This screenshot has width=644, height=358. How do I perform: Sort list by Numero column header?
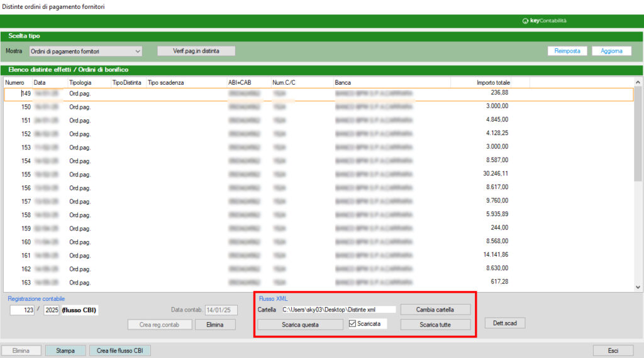coord(15,82)
